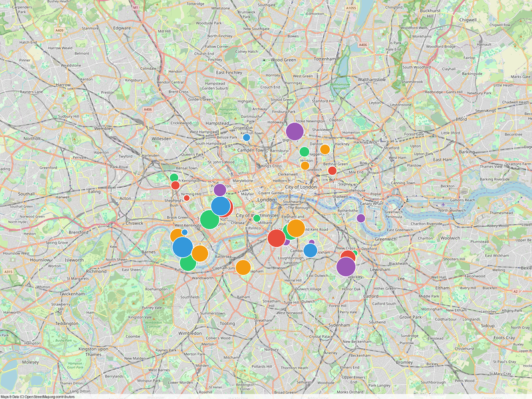Image resolution: width=532 pixels, height=399 pixels.
Task: Select the large purple bubble near Brockley
Action: click(346, 267)
